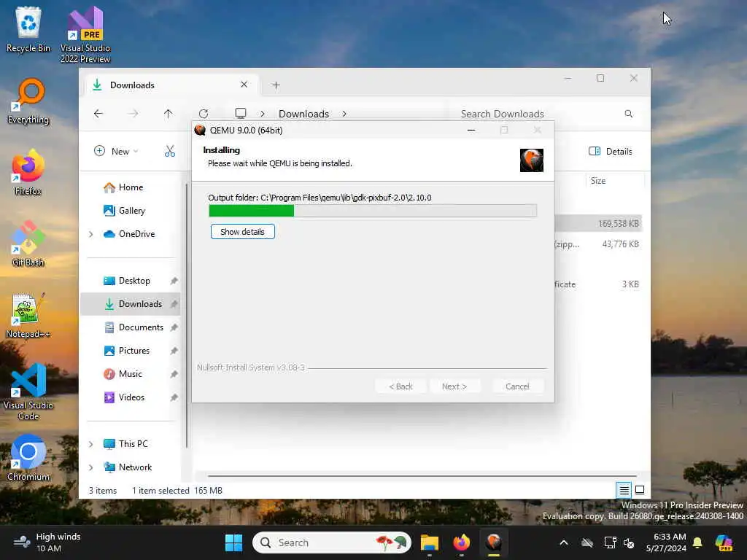Expand the This PC tree node

point(91,444)
